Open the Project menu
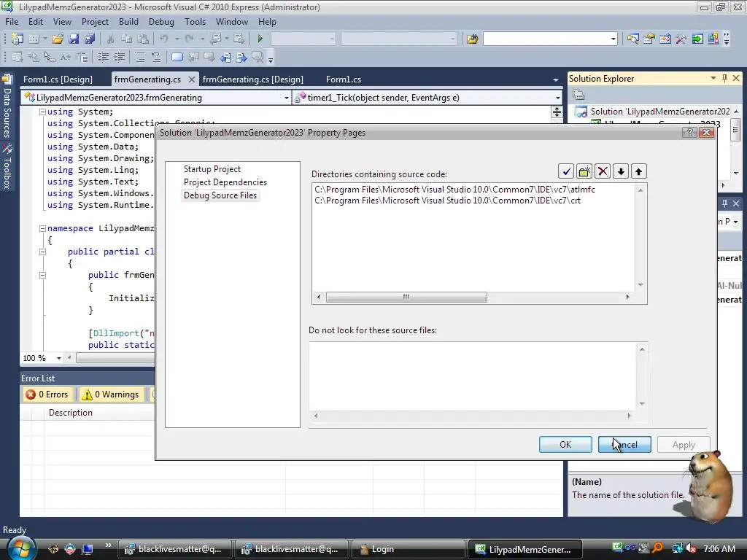The image size is (747, 560). [95, 22]
